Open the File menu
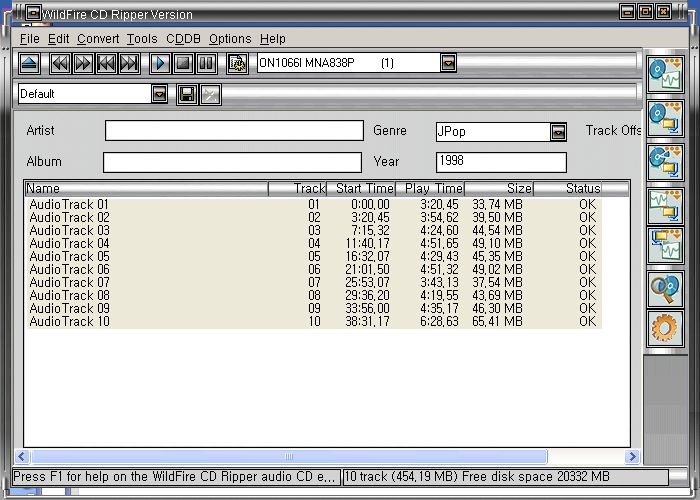 [29, 39]
